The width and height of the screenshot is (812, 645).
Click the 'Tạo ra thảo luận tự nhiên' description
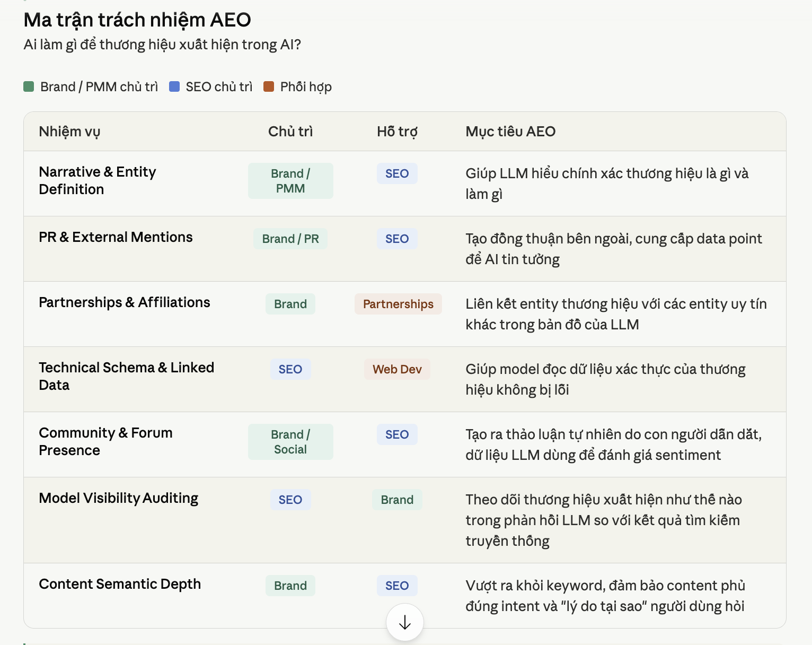tap(614, 444)
